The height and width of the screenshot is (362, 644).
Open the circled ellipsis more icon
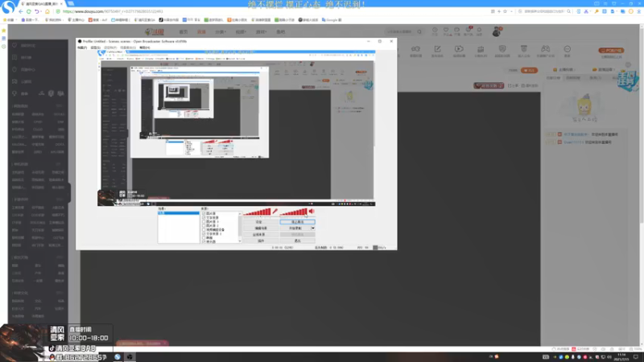click(x=568, y=49)
